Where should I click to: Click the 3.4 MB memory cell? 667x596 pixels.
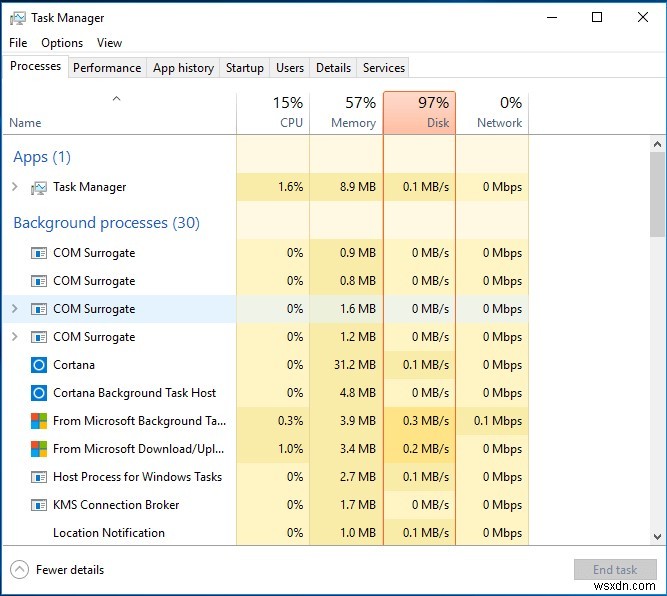346,449
